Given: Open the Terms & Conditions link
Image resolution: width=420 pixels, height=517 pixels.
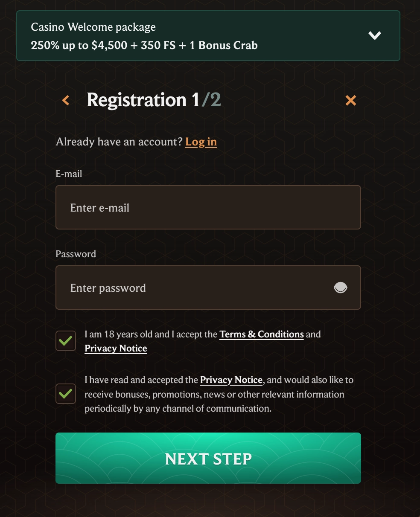Looking at the screenshot, I should (x=261, y=334).
